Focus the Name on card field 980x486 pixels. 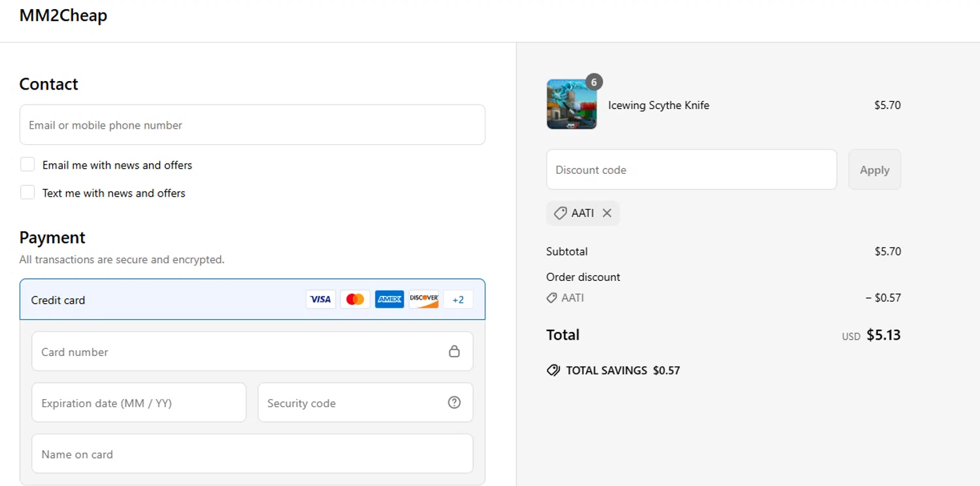[x=252, y=453]
